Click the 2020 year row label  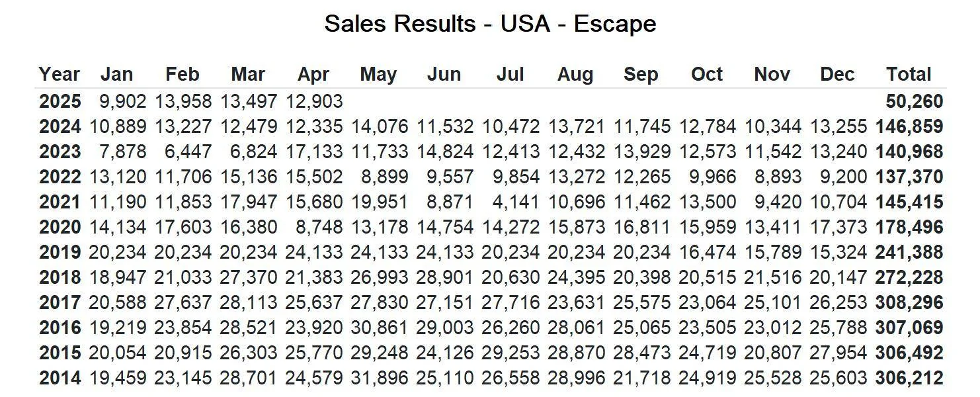click(x=60, y=227)
